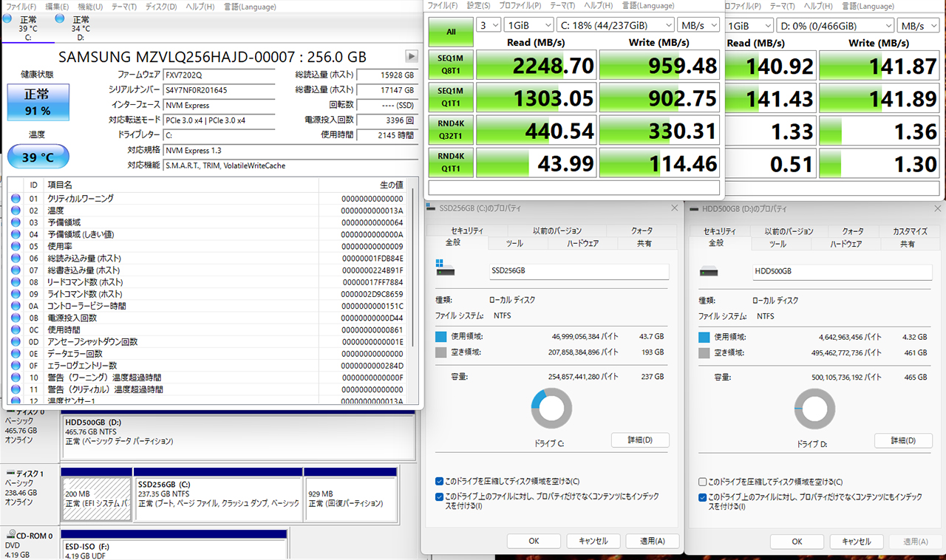The image size is (946, 560).
Task: Click the blue used-space swatch in SSD256GB properties
Action: pyautogui.click(x=441, y=337)
